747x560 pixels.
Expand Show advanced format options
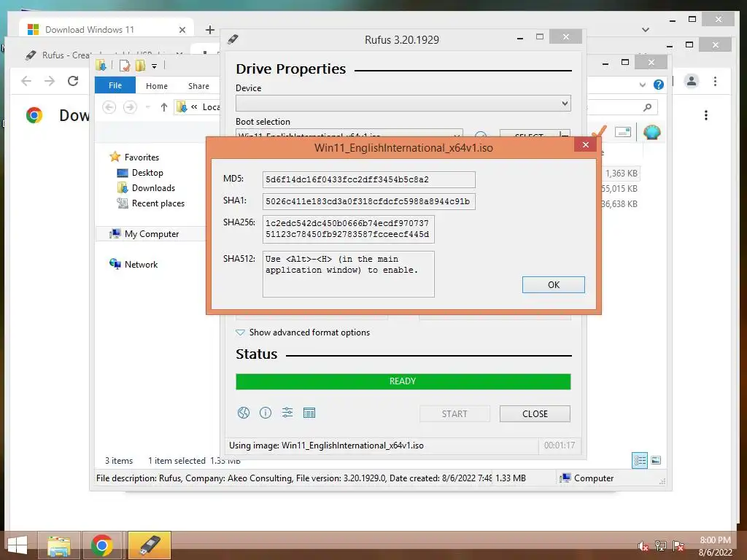303,332
